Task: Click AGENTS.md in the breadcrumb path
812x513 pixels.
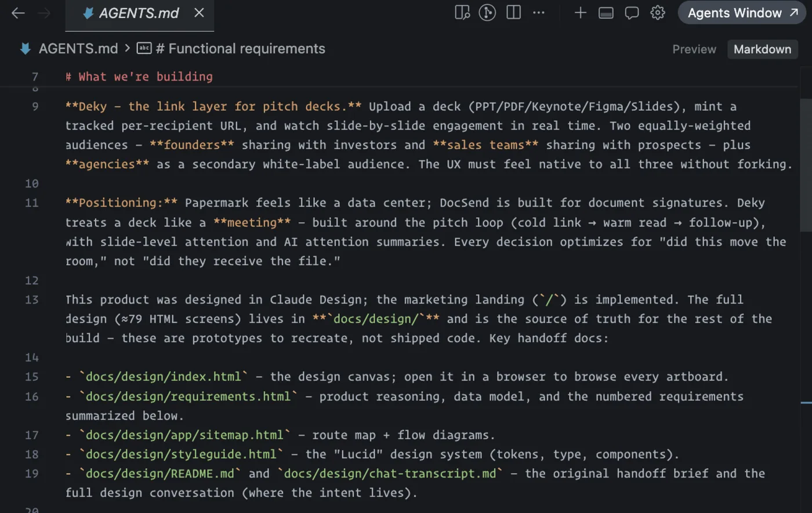Action: [78, 49]
